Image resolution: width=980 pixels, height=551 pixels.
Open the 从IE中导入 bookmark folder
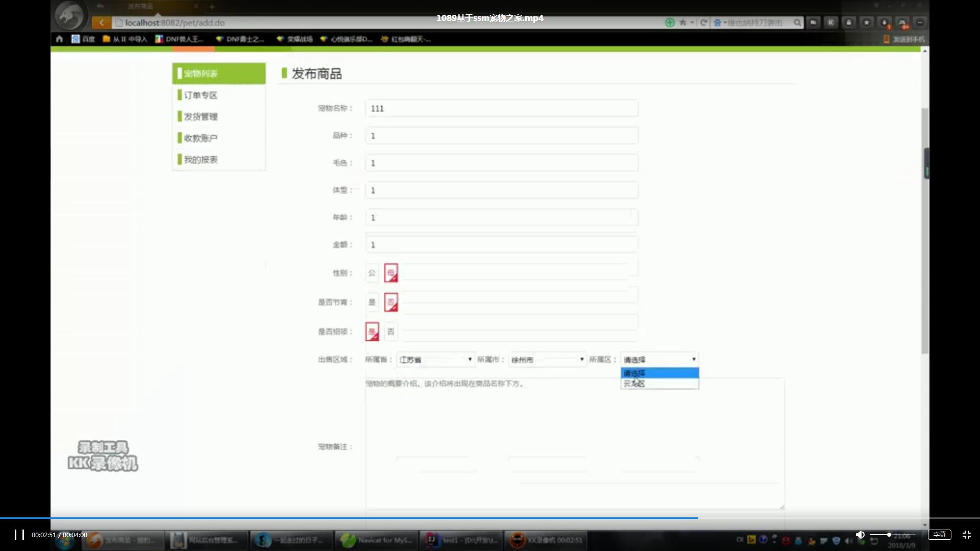[125, 39]
